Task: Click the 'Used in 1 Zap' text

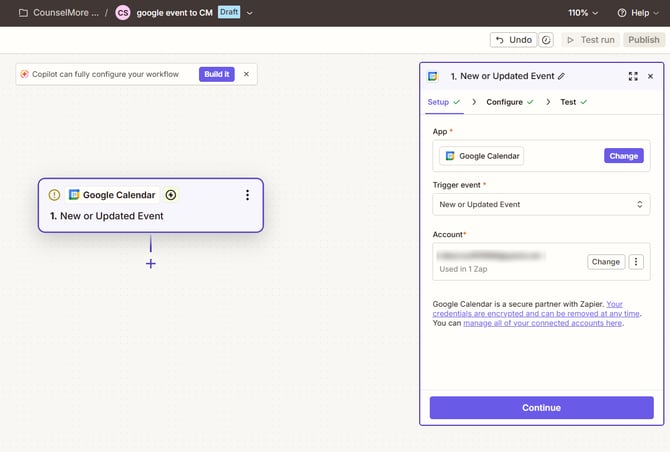Action: point(463,269)
